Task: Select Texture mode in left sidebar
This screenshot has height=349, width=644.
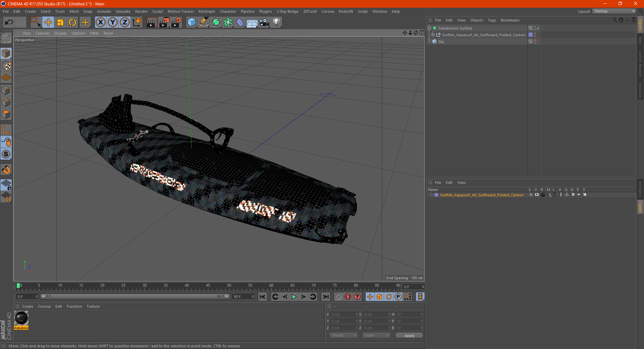Action: coord(6,66)
